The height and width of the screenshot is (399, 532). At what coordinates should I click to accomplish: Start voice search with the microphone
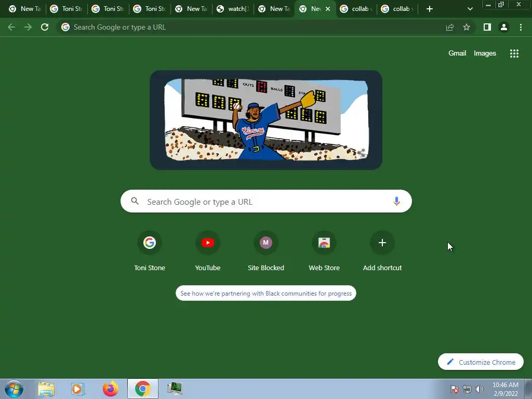click(x=396, y=201)
